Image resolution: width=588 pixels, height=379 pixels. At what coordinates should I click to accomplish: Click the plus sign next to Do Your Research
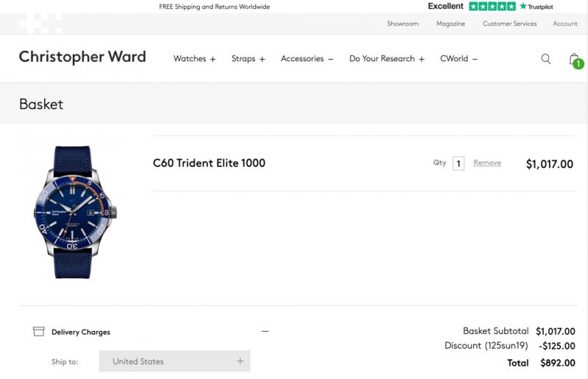[x=421, y=60]
